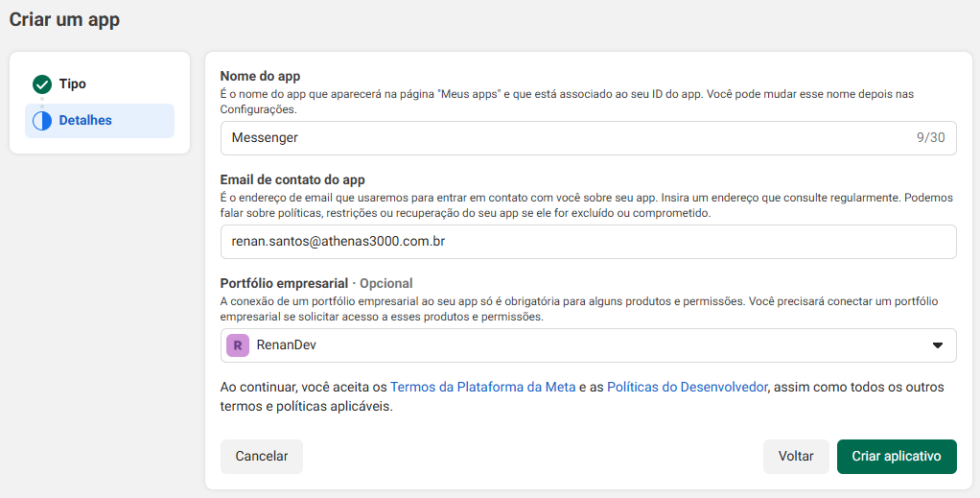Cancel app creation with Cancelar
Screen dimensions: 980x498
coord(261,457)
